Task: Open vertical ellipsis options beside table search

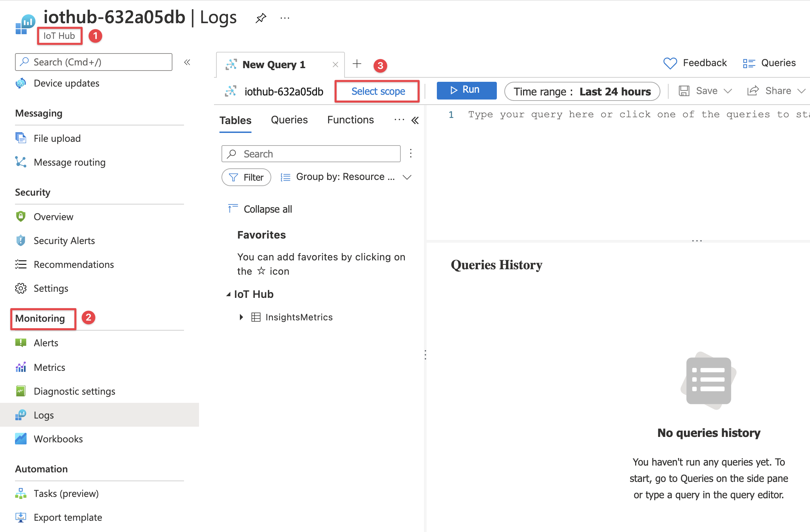Action: click(x=411, y=154)
